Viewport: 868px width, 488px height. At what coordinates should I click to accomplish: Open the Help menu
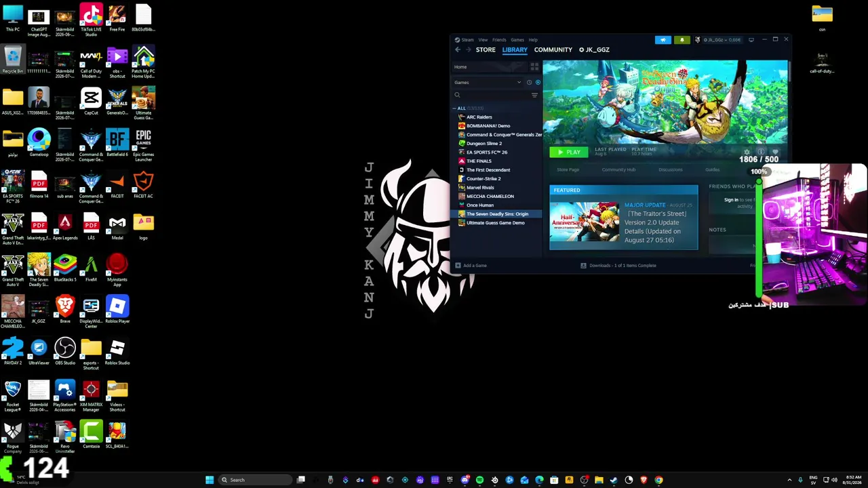(x=533, y=40)
